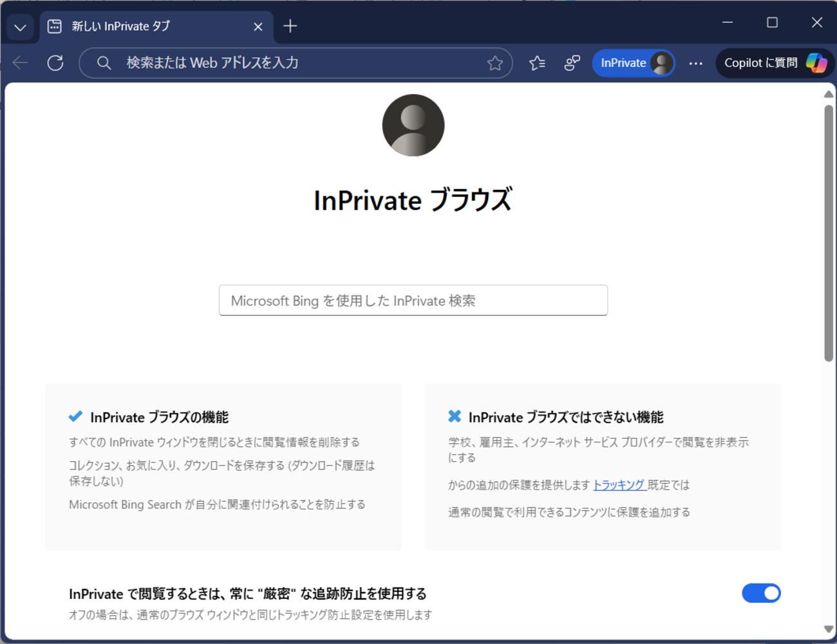
Task: Open the settings and more menu
Action: (x=696, y=63)
